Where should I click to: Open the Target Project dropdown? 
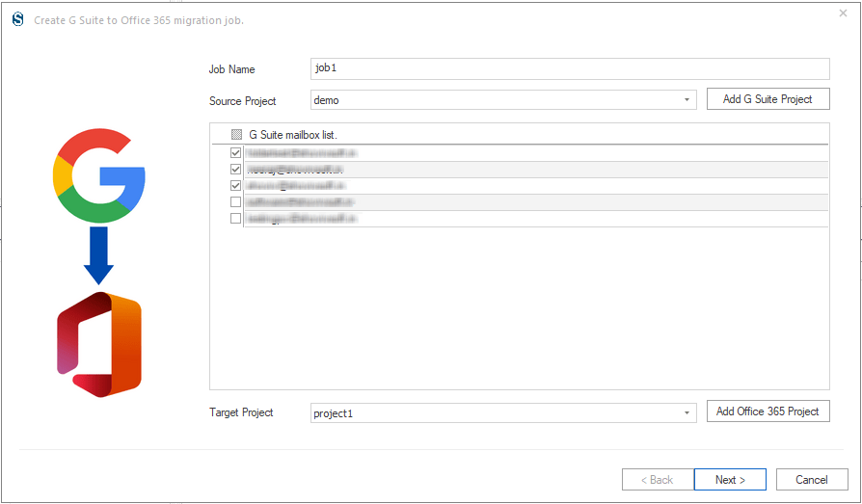tap(687, 412)
